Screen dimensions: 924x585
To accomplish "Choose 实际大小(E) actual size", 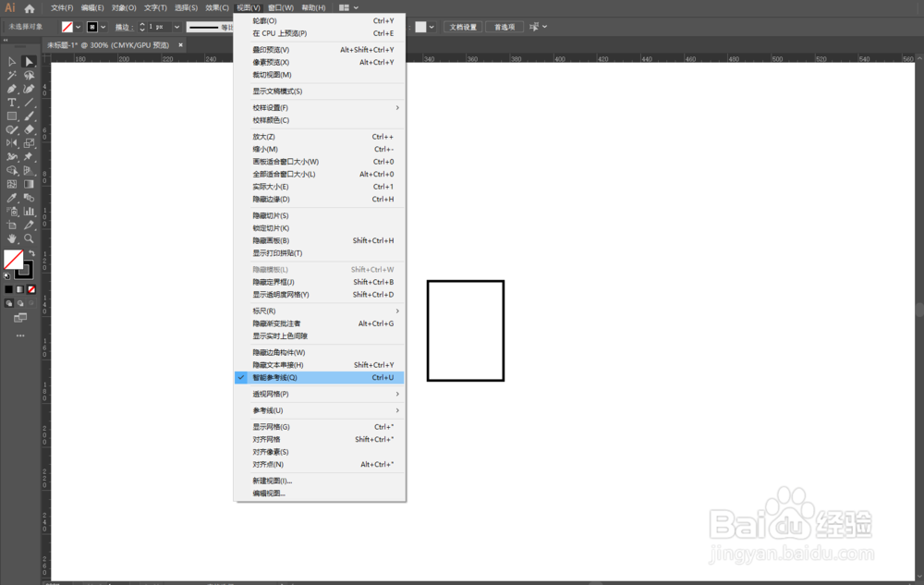I will [319, 187].
